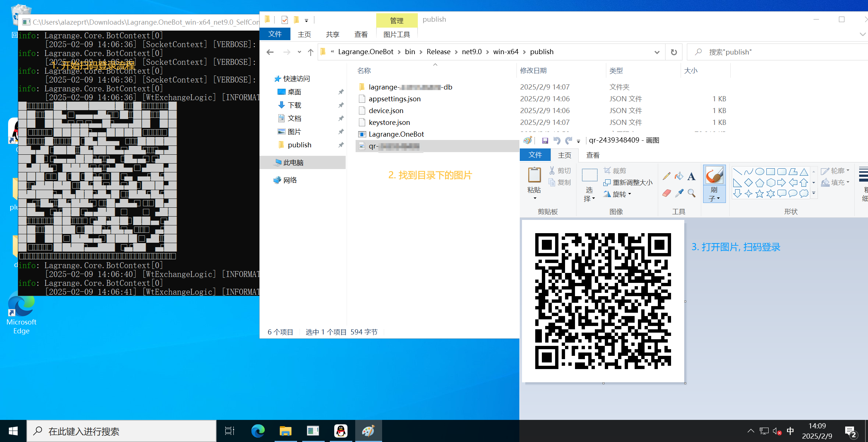The height and width of the screenshot is (442, 868).
Task: Select Network in navigation pane
Action: 290,180
